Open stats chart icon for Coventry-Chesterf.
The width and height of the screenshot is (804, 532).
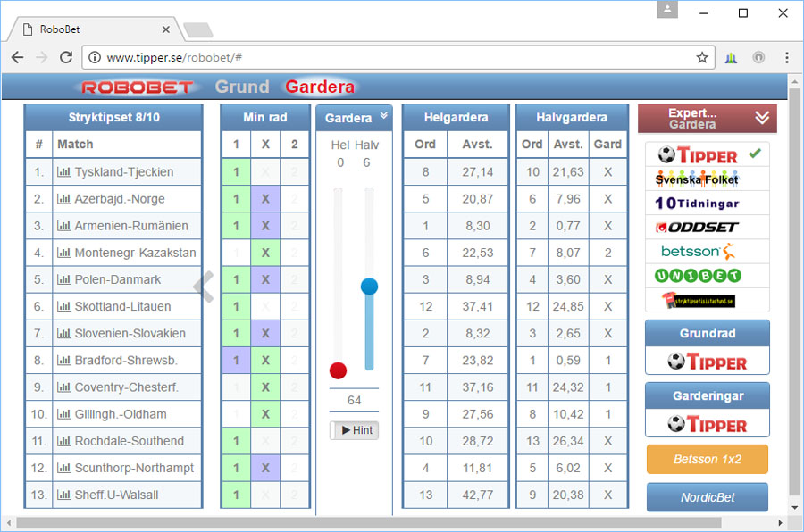[63, 387]
